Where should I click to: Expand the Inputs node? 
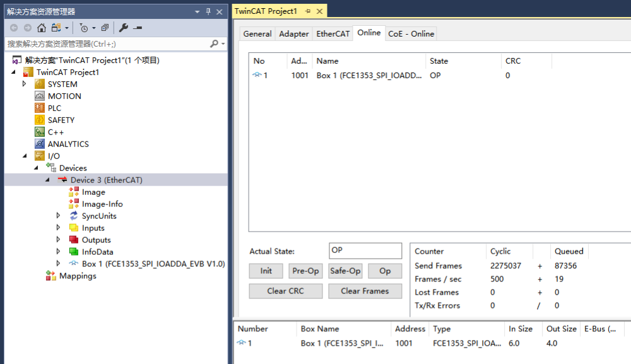click(x=58, y=227)
